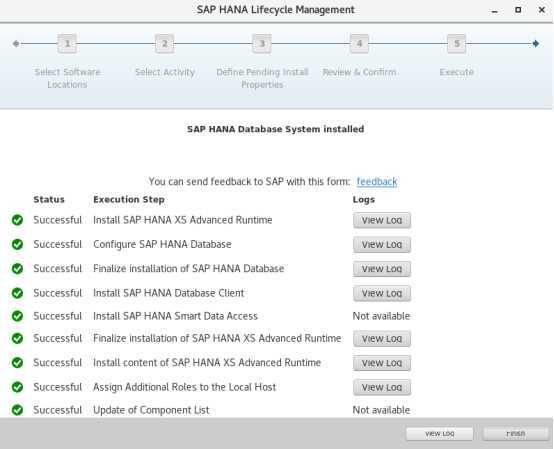View log for Finalize installation of SAP HANA Database
554x449 pixels.
[382, 269]
